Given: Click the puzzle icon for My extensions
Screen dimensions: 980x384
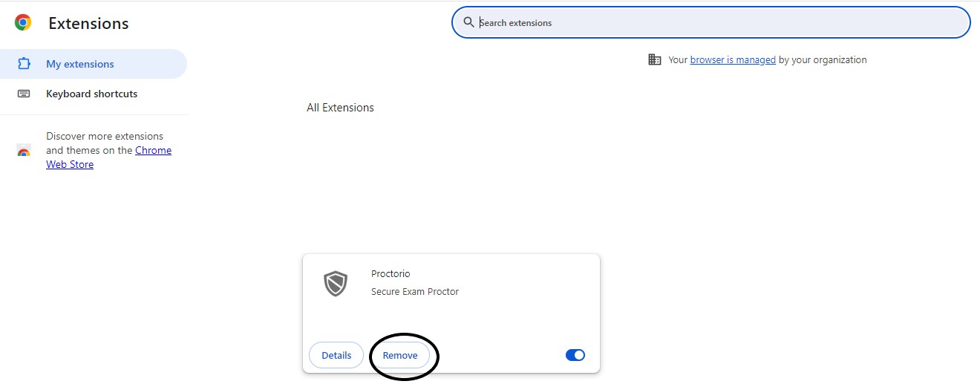Looking at the screenshot, I should point(24,64).
